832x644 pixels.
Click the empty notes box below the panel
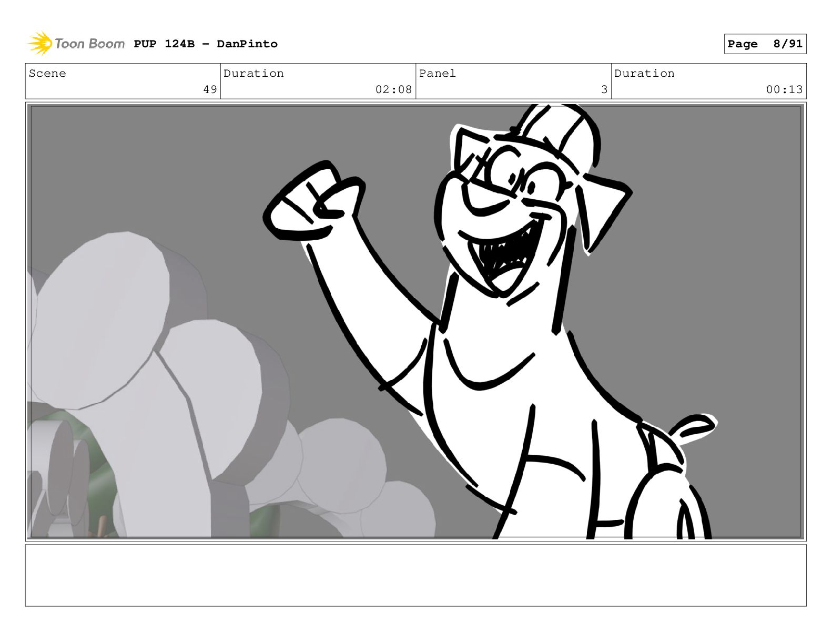[415, 575]
